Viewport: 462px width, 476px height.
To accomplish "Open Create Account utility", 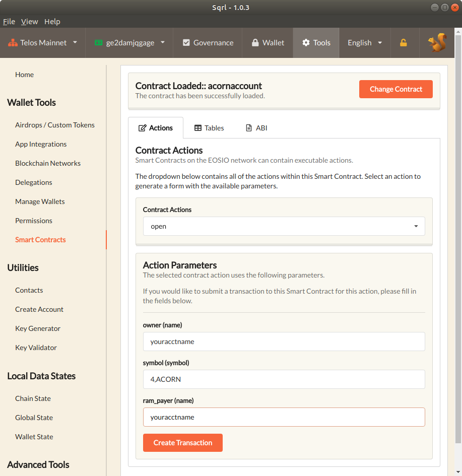I will pyautogui.click(x=39, y=309).
